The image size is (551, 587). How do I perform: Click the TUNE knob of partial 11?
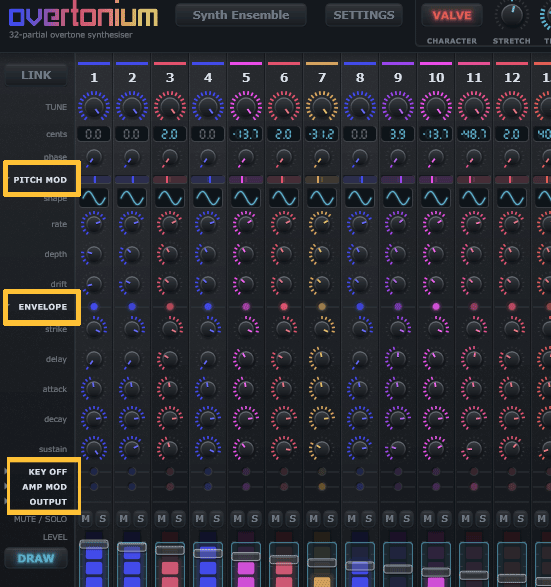click(474, 107)
